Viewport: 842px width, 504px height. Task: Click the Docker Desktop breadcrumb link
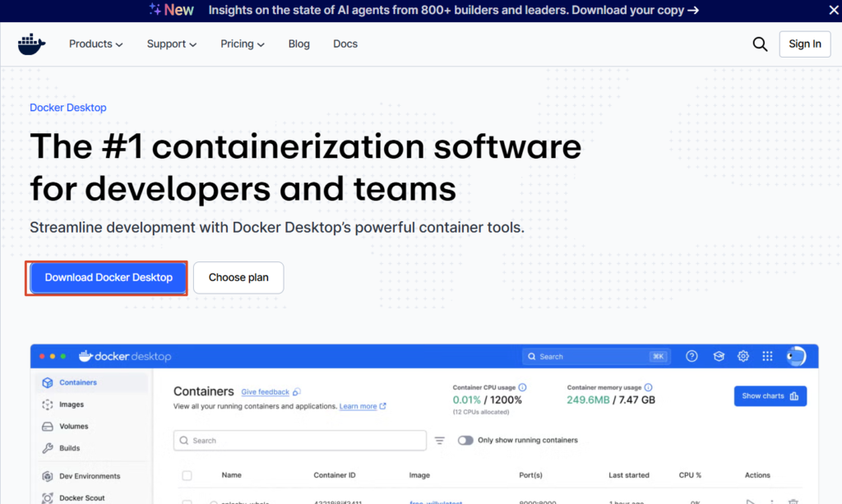coord(68,108)
